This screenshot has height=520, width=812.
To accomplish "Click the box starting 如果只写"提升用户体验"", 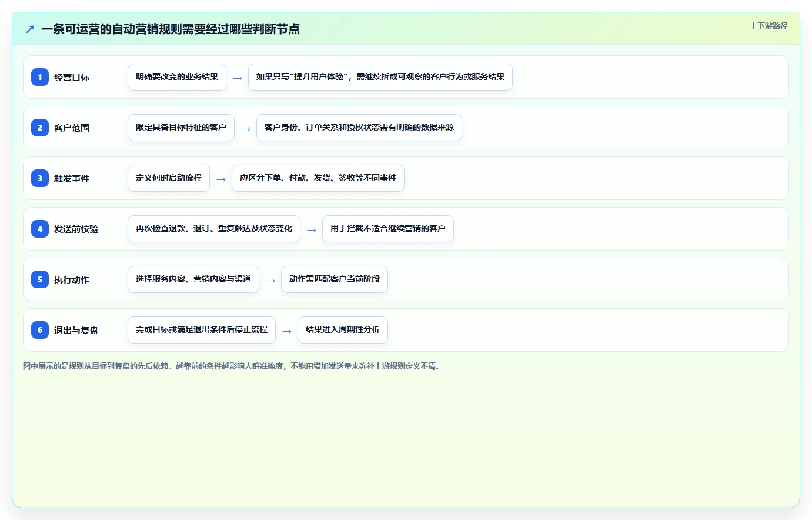I will 380,77.
